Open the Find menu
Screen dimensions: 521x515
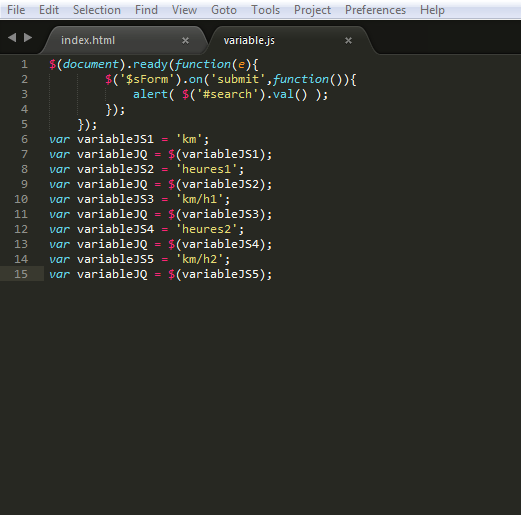tap(146, 10)
